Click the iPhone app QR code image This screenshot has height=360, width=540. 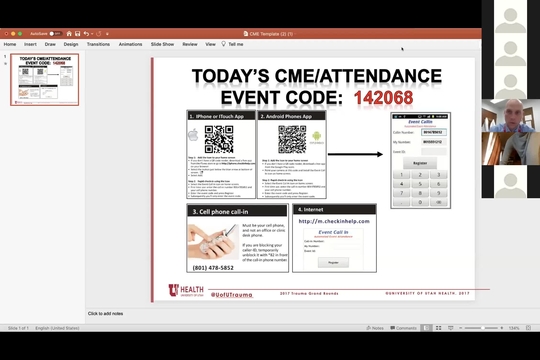click(219, 139)
